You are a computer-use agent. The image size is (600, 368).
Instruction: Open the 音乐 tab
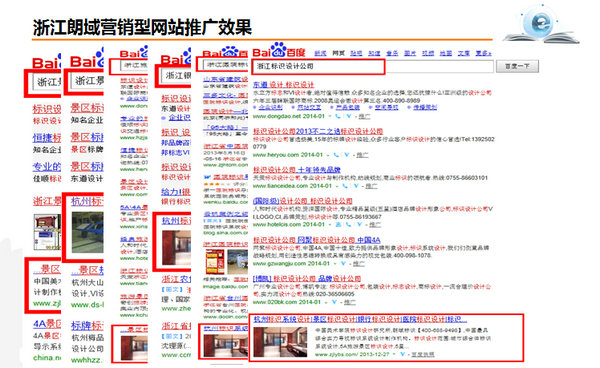[392, 53]
